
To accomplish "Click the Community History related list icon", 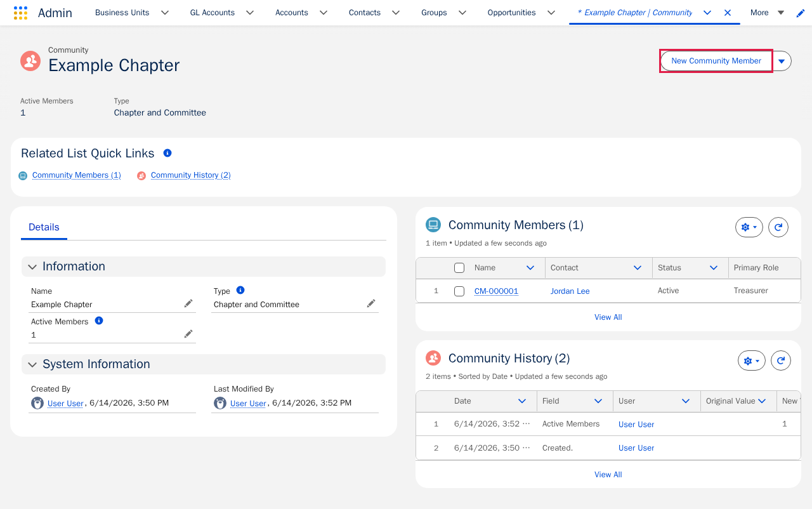I will point(433,358).
